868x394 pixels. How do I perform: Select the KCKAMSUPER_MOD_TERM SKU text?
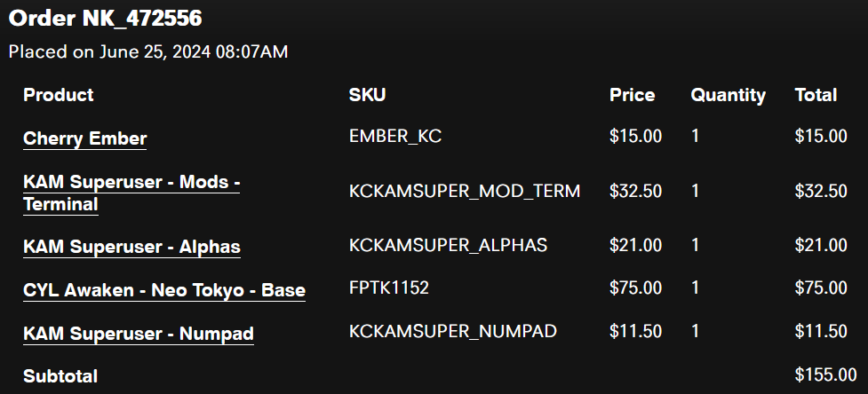465,191
